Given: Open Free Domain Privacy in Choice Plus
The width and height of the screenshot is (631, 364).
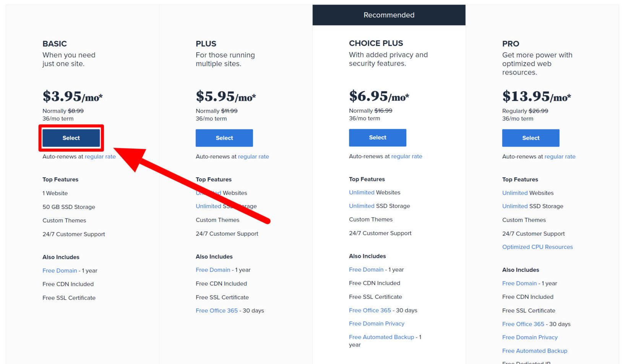Looking at the screenshot, I should (376, 324).
